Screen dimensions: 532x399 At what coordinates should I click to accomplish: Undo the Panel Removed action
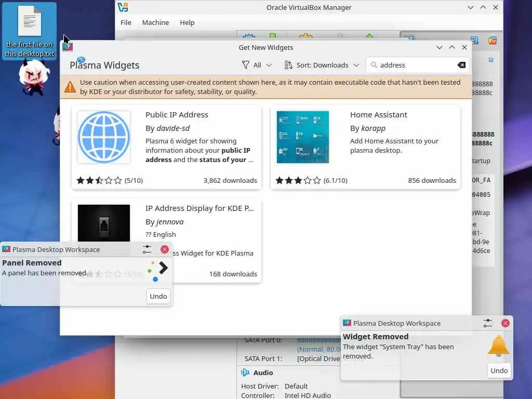(158, 296)
